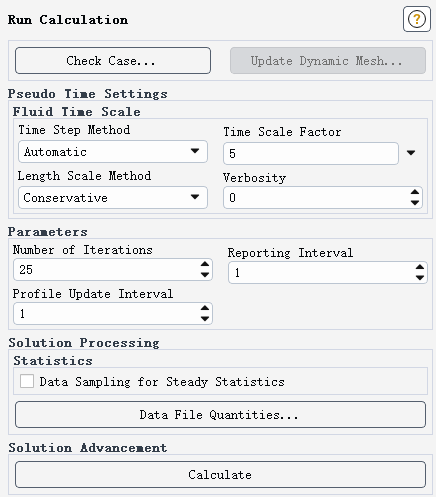
Task: Decrease Verbosity with the down arrow
Action: (x=415, y=203)
